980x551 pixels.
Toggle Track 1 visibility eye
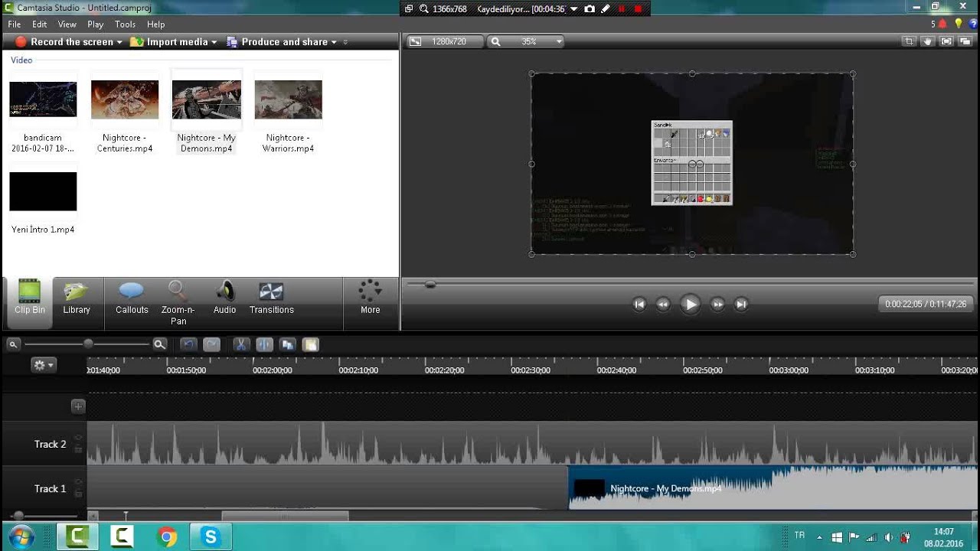tap(78, 483)
